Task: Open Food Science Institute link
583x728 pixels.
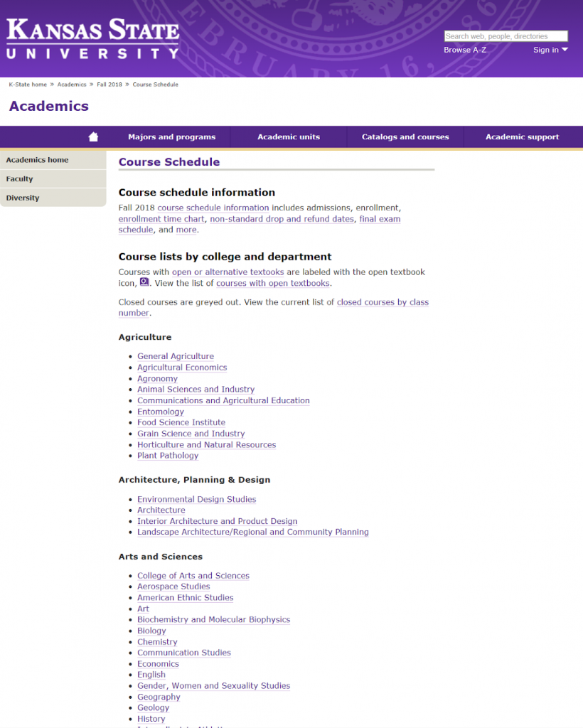Action: coord(181,422)
